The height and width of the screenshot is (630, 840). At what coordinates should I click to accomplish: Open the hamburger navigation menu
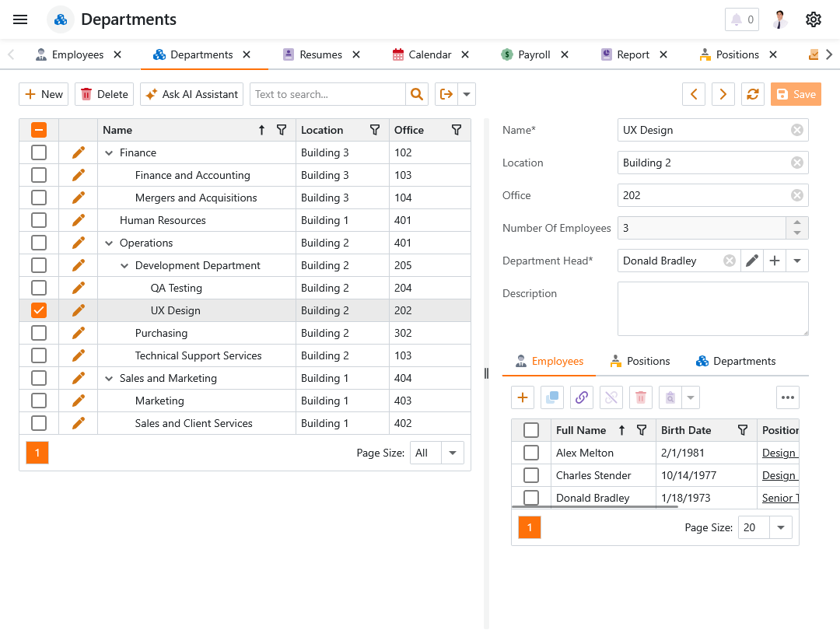click(x=21, y=19)
